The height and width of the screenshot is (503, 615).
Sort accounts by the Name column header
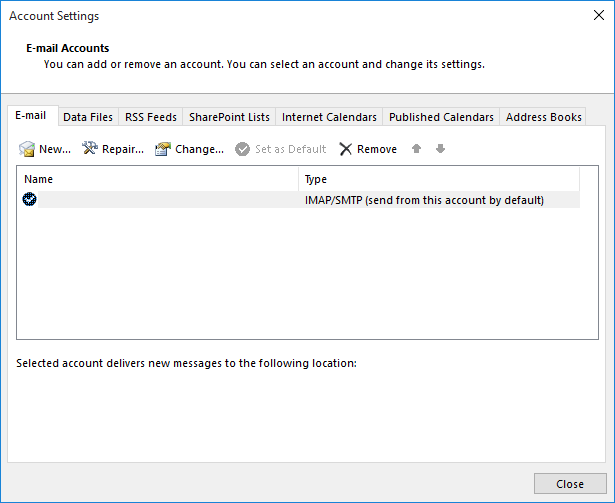tap(158, 180)
